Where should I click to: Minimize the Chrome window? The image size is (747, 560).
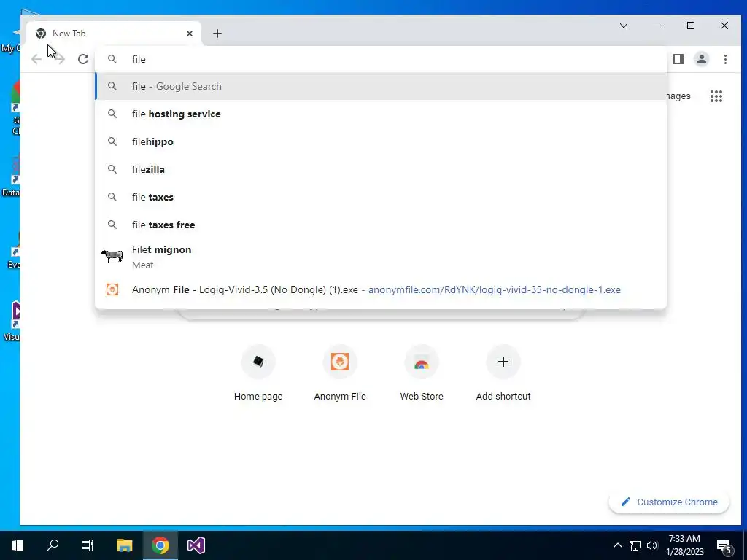(657, 26)
